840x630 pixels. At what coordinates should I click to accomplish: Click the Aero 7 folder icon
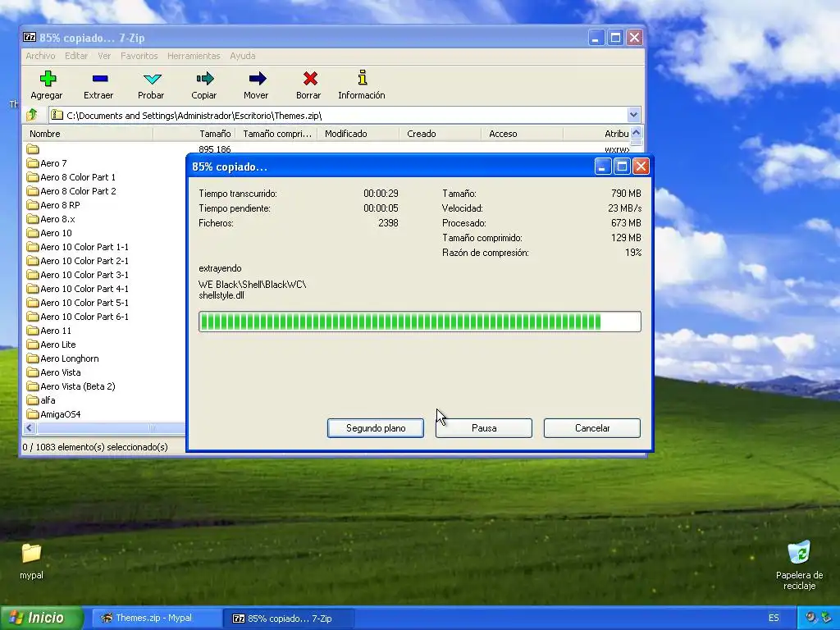click(x=33, y=163)
